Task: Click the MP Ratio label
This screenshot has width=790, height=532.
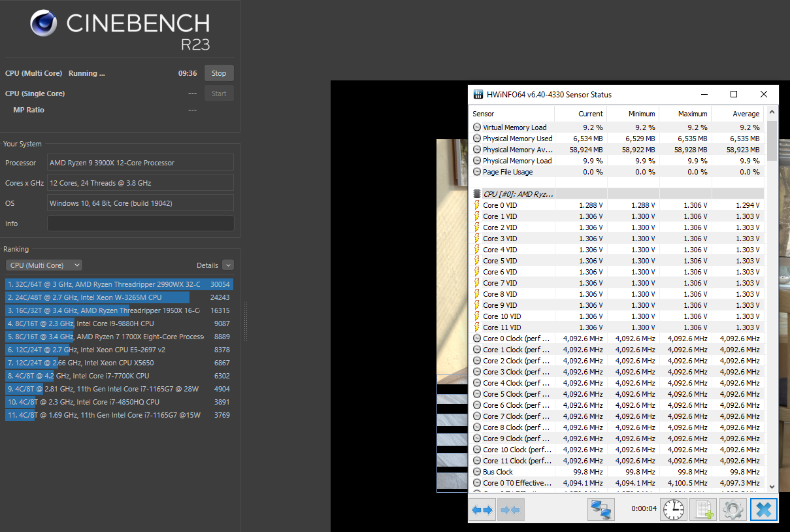Action: pos(29,110)
